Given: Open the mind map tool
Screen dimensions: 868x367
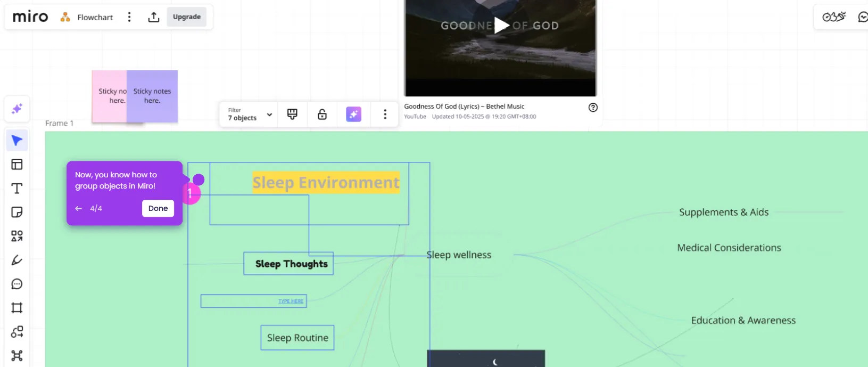Looking at the screenshot, I should (x=17, y=355).
